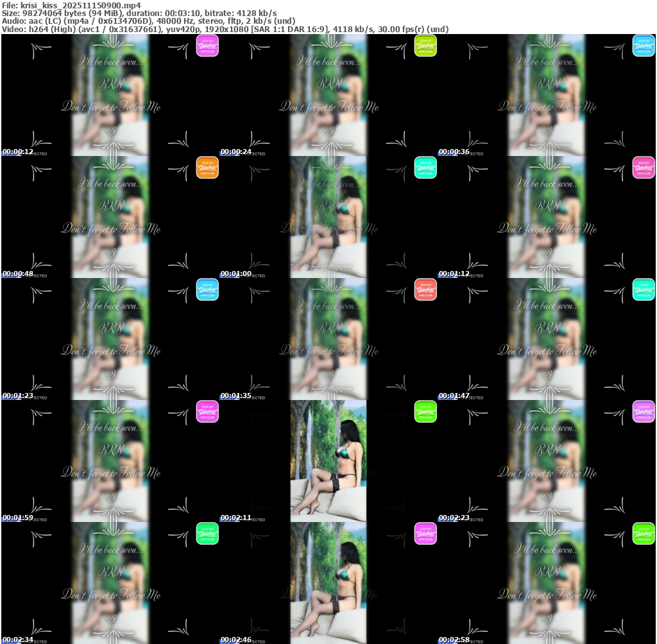Viewport: 657px width, 644px height.
Task: Open the thumbnail frame stamped 00:01:35
Action: [328, 339]
